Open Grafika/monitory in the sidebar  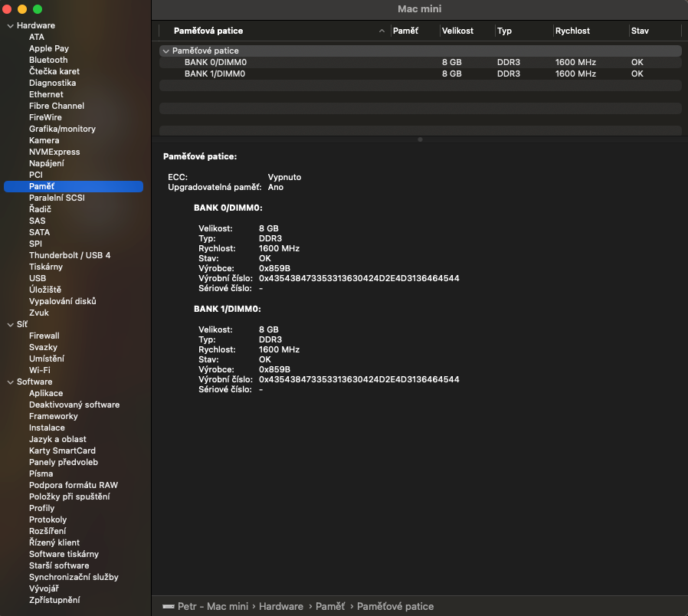62,129
